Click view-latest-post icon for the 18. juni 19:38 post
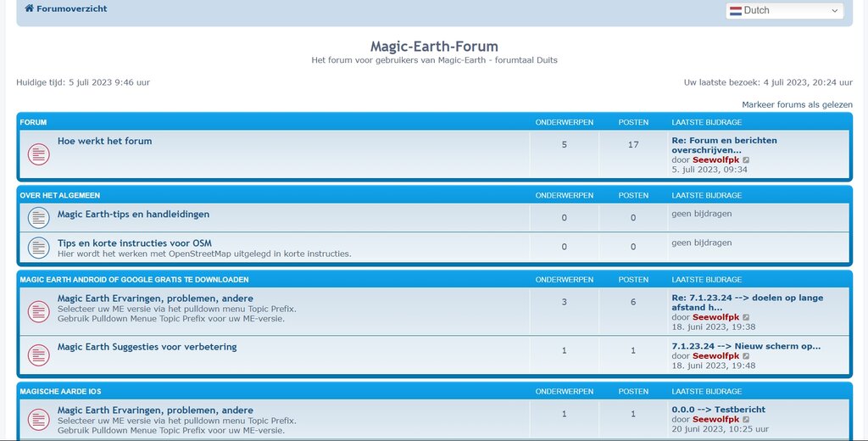Viewport: 868px width, 441px height. [746, 317]
